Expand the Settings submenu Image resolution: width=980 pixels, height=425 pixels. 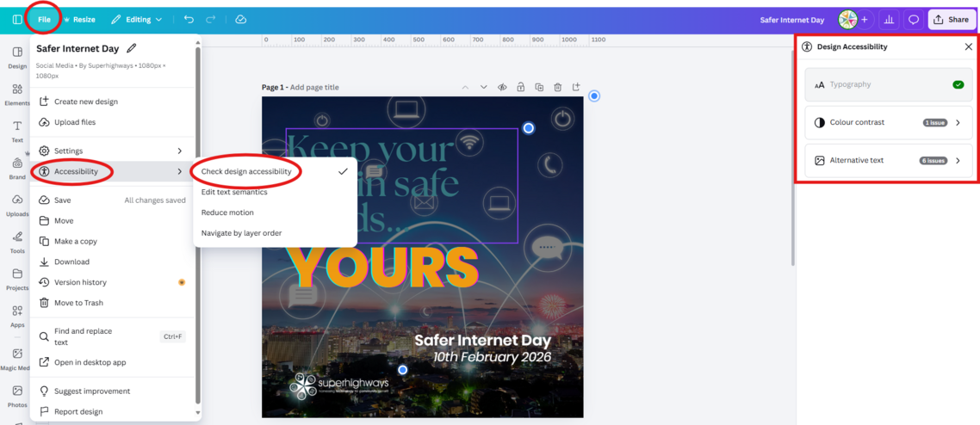(x=113, y=151)
